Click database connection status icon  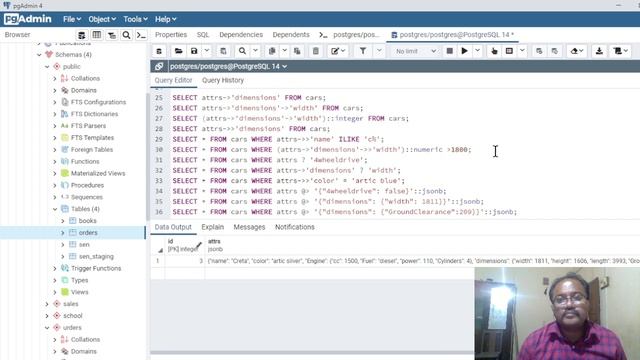(x=159, y=66)
